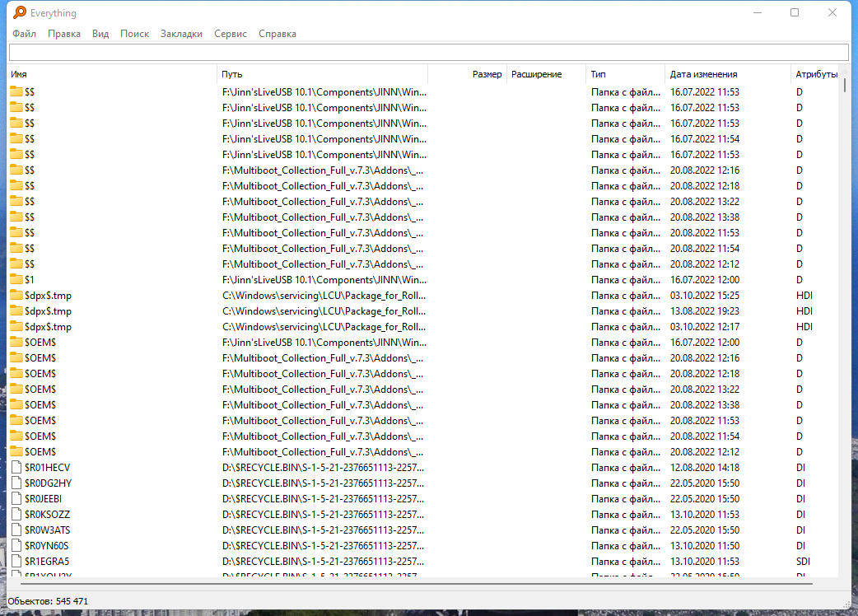Click the date 03.10.2022 15:25
Screen dimensions: 858x616
coord(705,296)
